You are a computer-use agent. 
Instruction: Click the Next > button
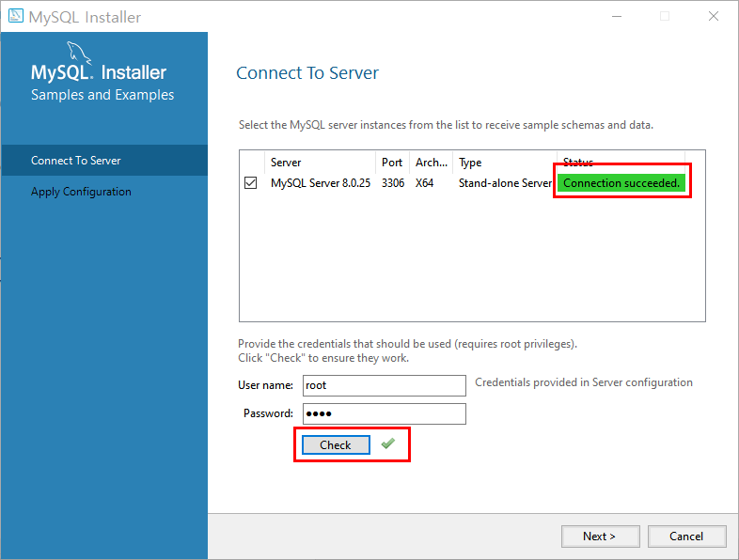point(600,537)
